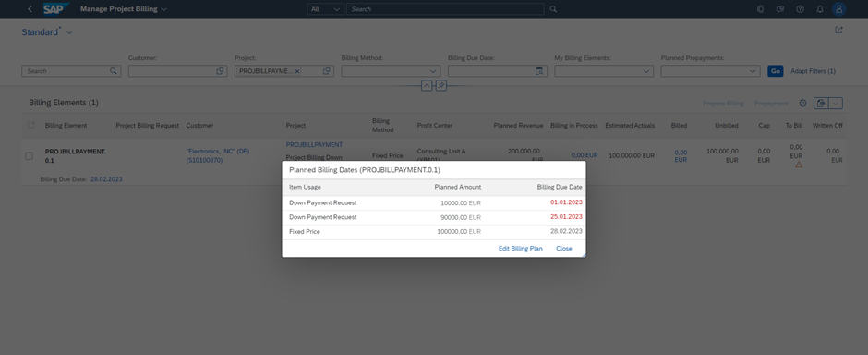This screenshot has height=355, width=868.
Task: Expand the Billing Method dropdown
Action: (433, 71)
